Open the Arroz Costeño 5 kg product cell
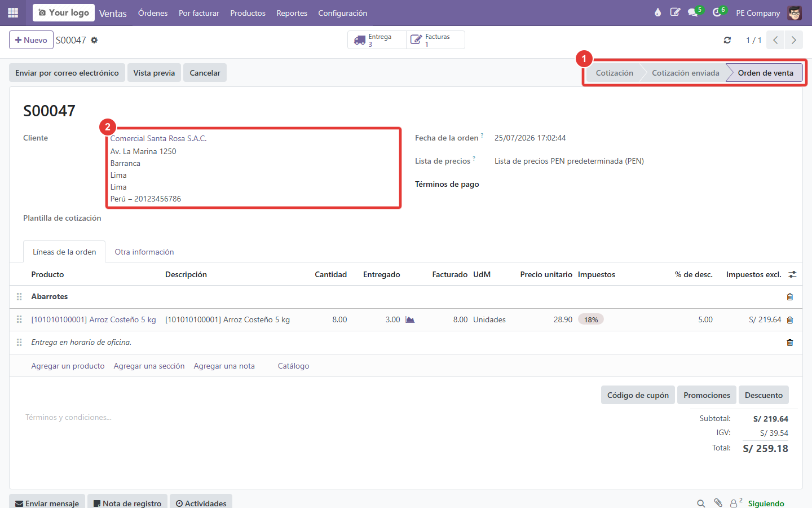 tap(94, 319)
